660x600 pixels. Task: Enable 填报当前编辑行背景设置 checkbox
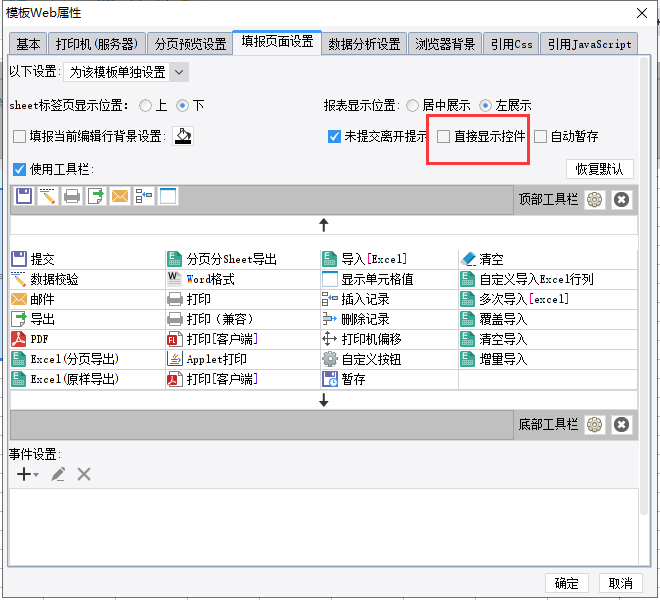pos(19,136)
